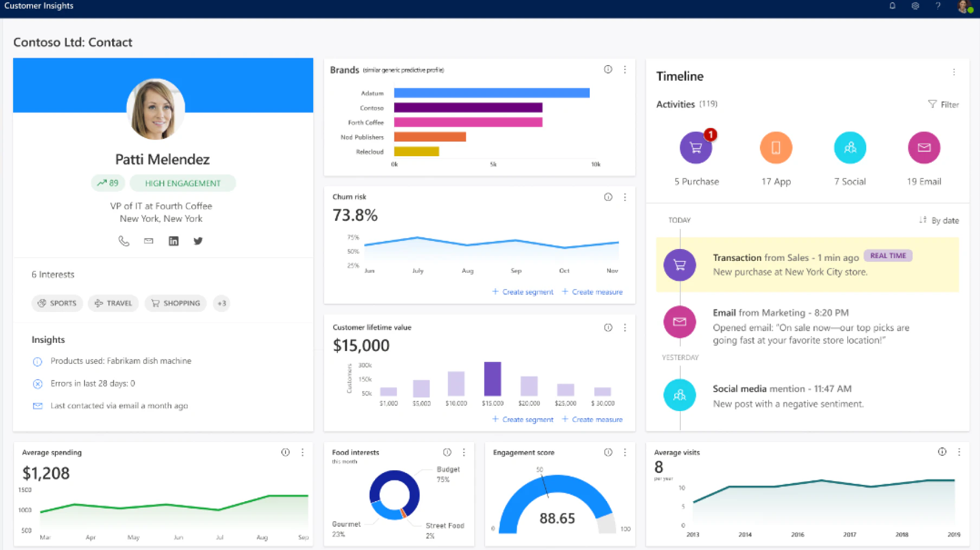Open Food interests more options menu

464,452
